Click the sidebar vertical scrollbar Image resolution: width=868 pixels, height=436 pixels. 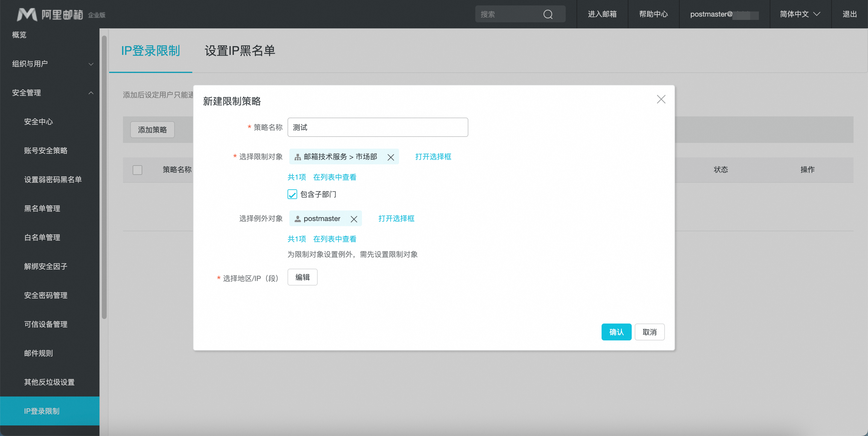coord(104,177)
